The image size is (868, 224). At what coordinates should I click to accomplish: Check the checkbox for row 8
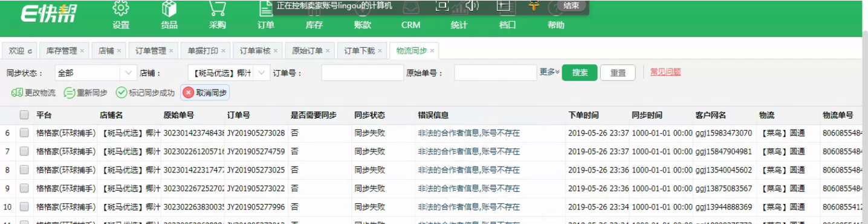click(24, 170)
